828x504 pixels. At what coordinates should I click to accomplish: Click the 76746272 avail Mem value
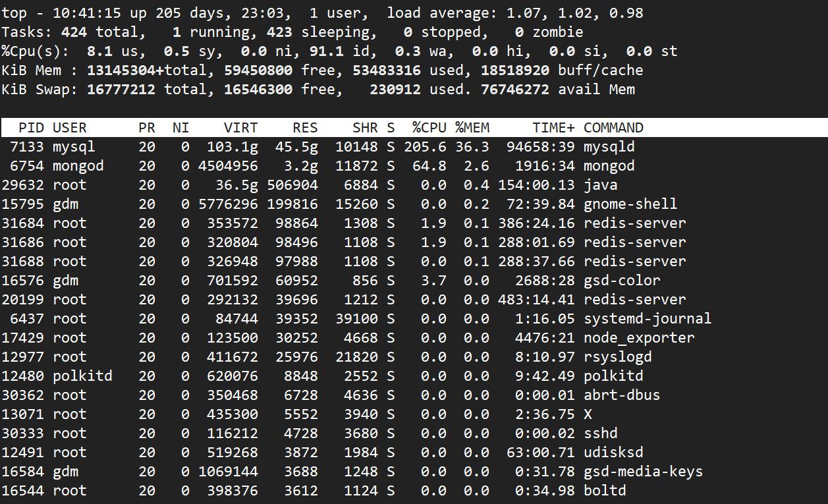516,90
